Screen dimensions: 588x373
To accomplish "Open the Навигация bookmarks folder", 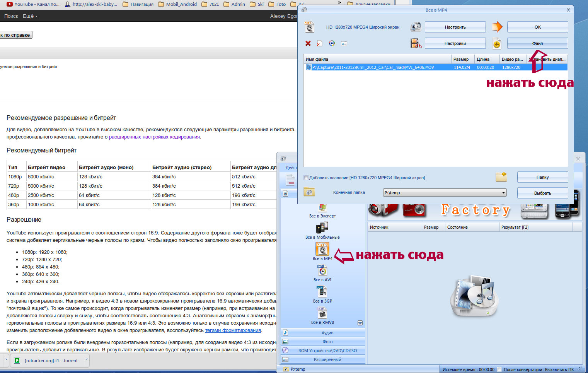I will point(138,4).
